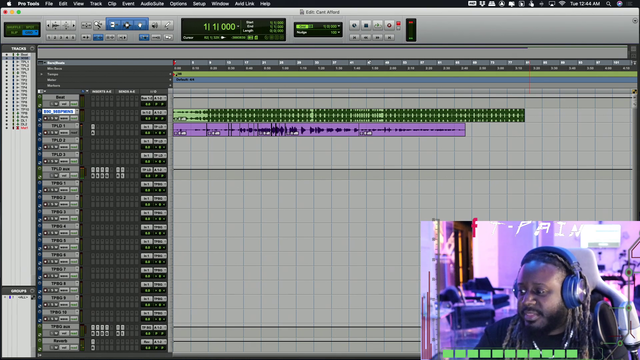Click horizontal zoom in arrow
The height and width of the screenshot is (360, 640).
click(73, 25)
